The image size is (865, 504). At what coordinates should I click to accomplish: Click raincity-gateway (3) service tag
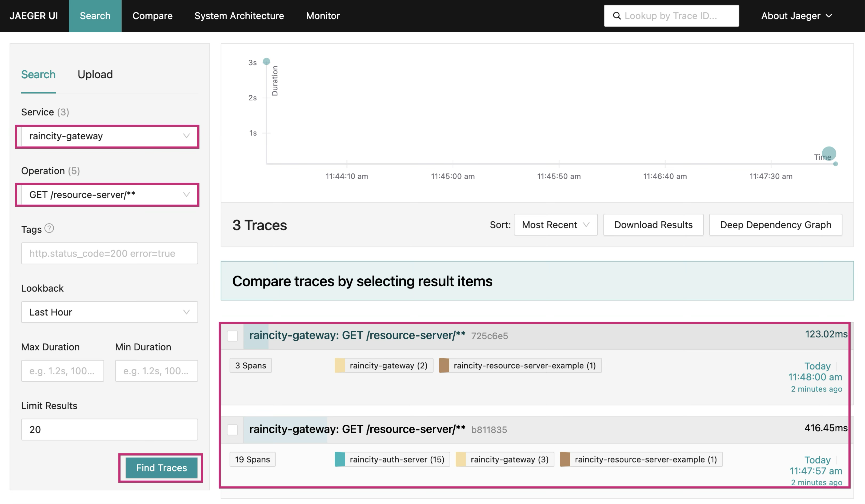(x=504, y=460)
